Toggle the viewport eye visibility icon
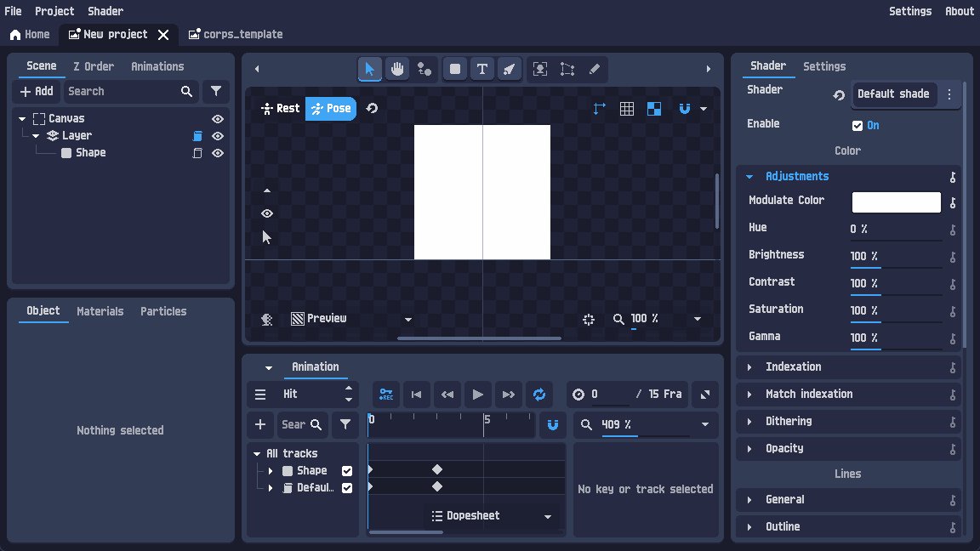The width and height of the screenshot is (980, 551). (x=267, y=213)
